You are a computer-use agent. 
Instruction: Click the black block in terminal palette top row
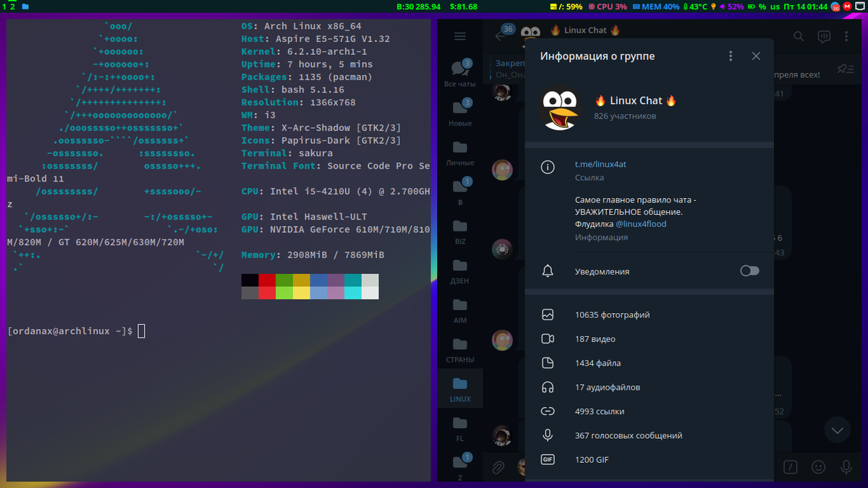point(250,281)
